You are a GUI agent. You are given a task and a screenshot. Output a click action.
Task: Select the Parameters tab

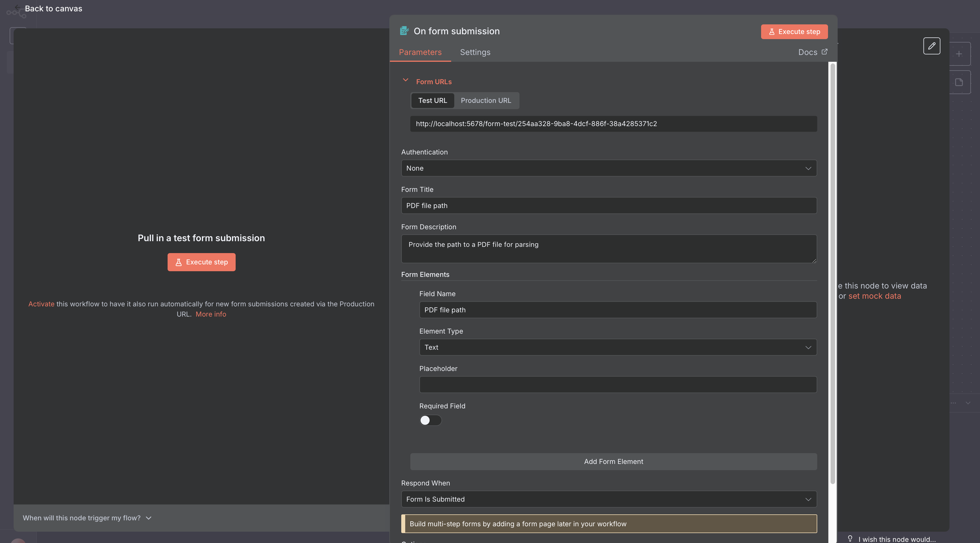(420, 52)
